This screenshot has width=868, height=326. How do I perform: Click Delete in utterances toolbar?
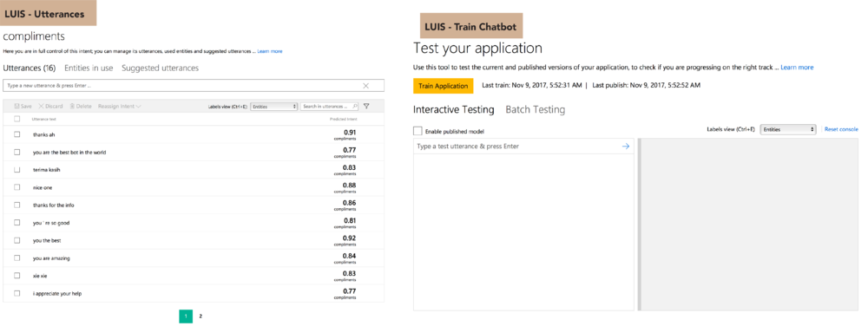pyautogui.click(x=80, y=106)
